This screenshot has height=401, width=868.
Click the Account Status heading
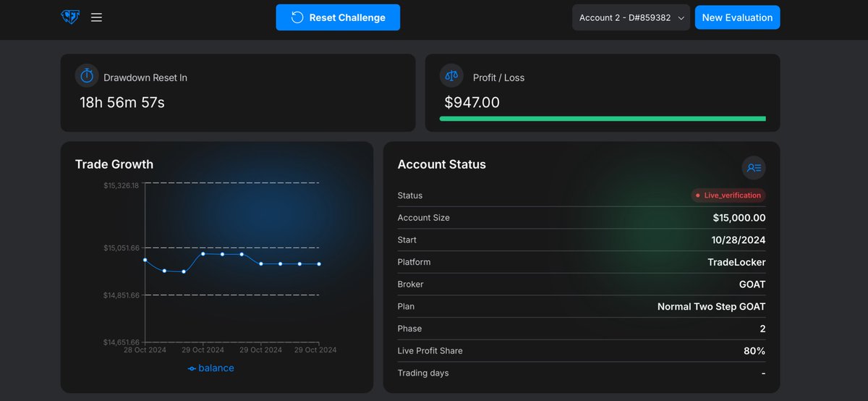[442, 164]
